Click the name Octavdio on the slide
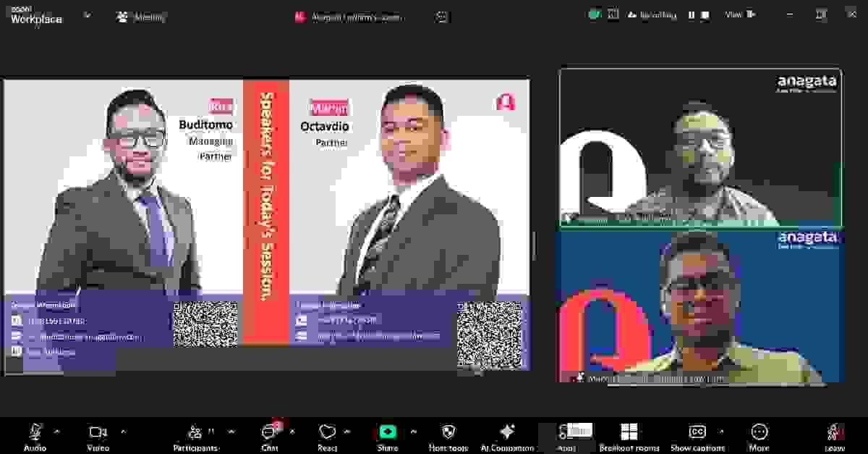This screenshot has height=454, width=868. (325, 127)
